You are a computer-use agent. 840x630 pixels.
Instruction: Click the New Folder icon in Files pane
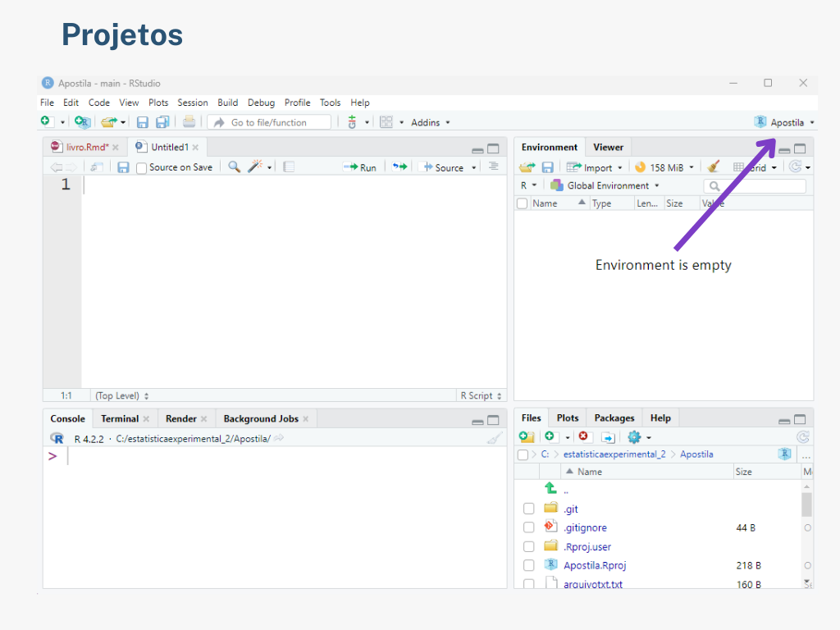[x=527, y=437]
